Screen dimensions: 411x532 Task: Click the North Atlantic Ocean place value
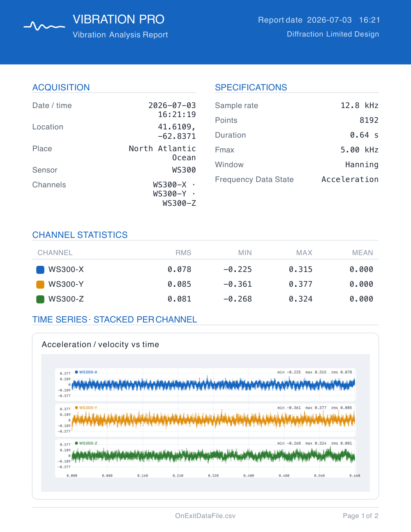[x=162, y=153]
